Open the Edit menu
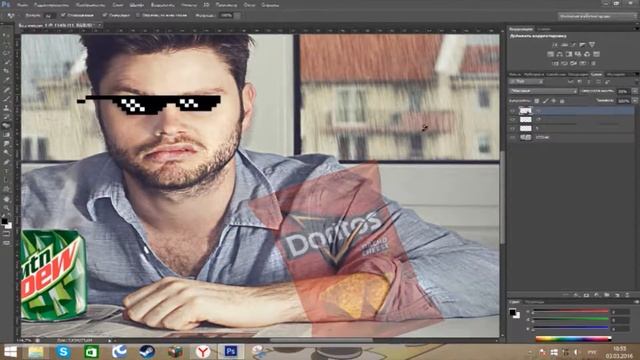 (51, 5)
